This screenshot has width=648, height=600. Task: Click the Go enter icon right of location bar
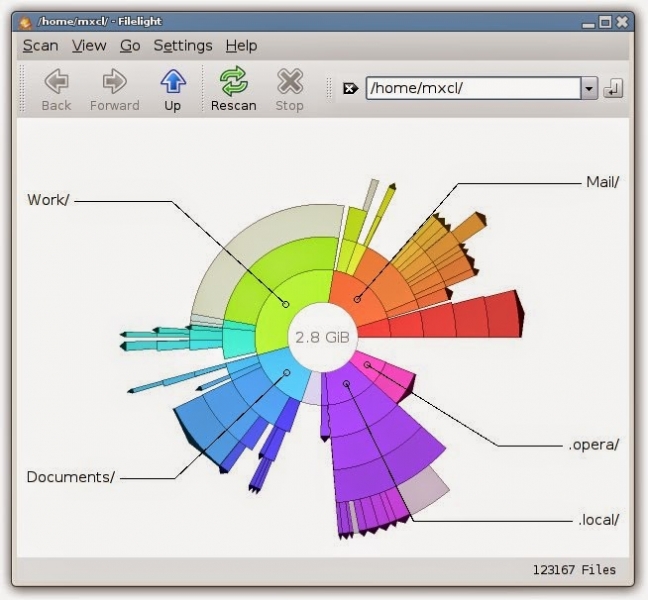coord(613,88)
